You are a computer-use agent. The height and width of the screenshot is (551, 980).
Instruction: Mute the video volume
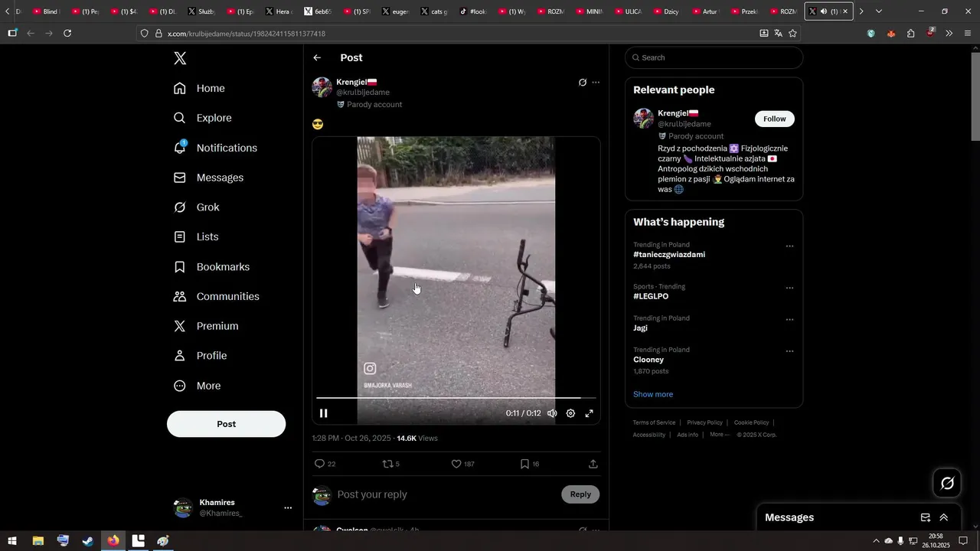pyautogui.click(x=552, y=413)
